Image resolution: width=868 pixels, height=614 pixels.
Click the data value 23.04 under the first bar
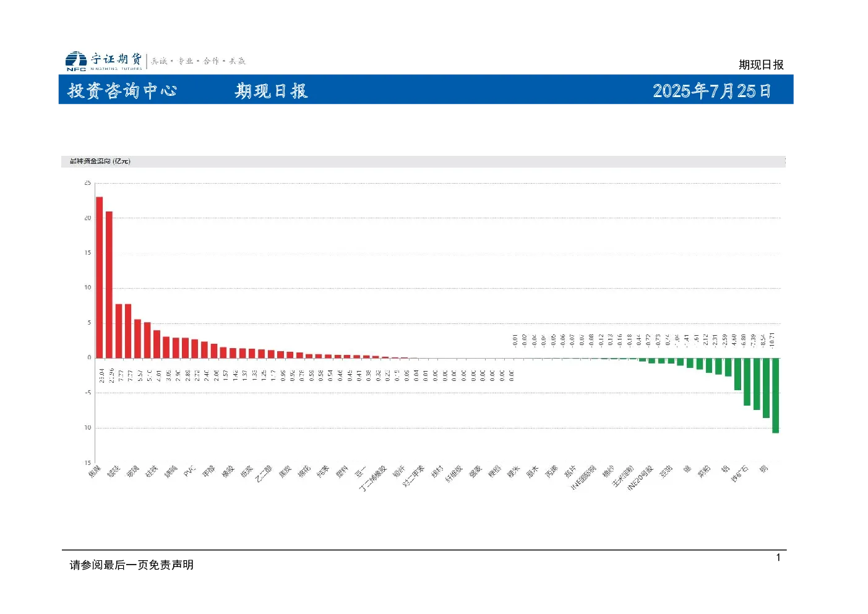point(102,375)
